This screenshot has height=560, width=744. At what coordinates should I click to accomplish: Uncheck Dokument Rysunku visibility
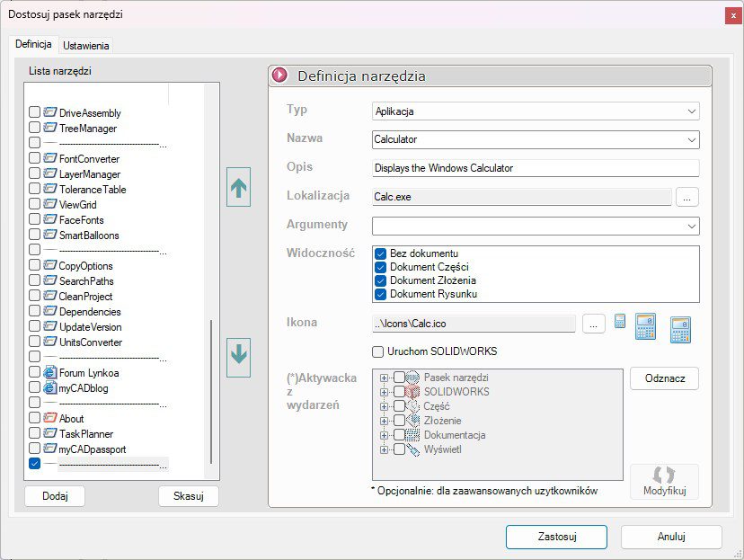pos(380,294)
